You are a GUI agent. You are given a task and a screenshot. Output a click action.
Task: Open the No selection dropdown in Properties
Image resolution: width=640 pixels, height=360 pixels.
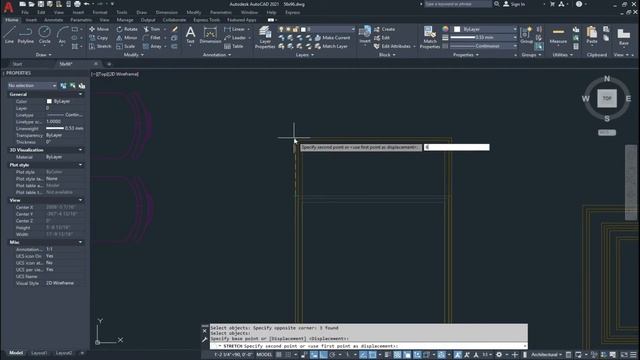point(32,86)
